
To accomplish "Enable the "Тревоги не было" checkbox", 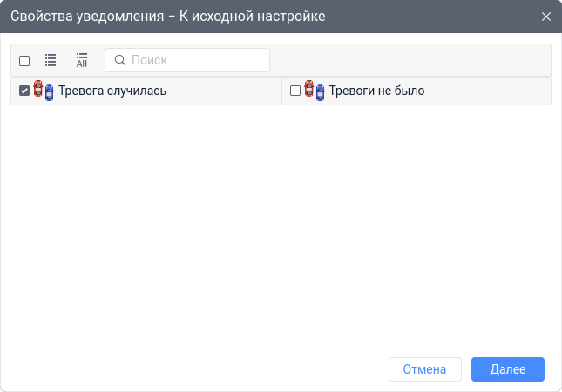I will (x=295, y=91).
